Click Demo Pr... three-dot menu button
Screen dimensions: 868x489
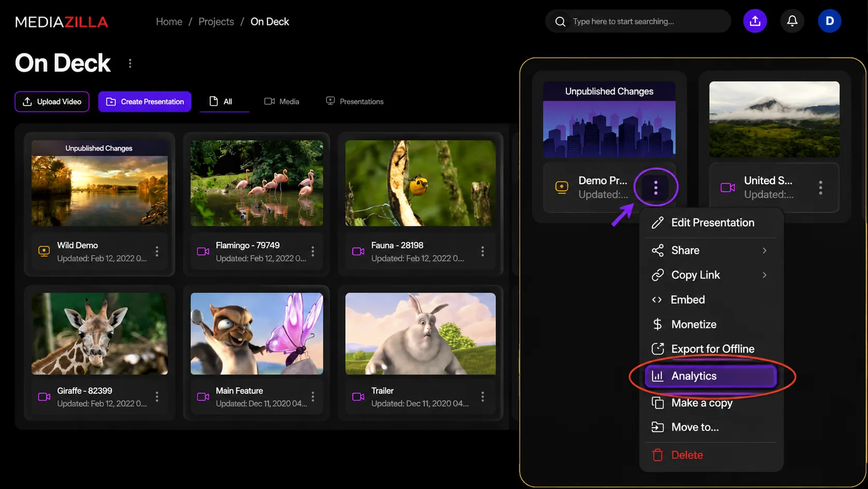click(x=656, y=188)
